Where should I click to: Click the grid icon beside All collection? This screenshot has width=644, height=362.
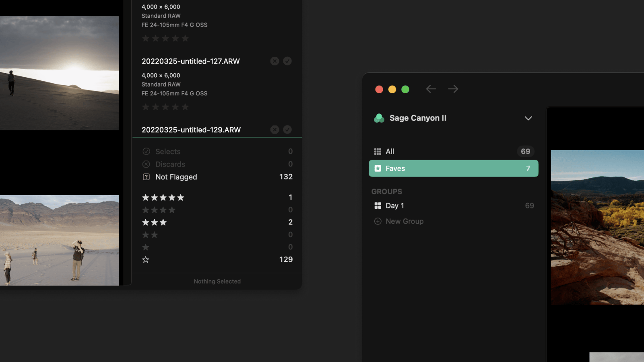[378, 151]
